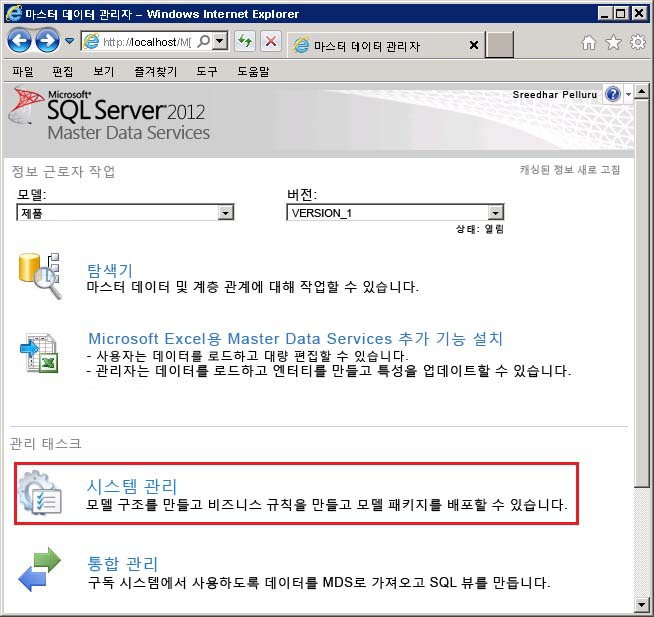This screenshot has height=617, width=654.
Task: Click the 상태: 열림 status text
Action: [480, 229]
